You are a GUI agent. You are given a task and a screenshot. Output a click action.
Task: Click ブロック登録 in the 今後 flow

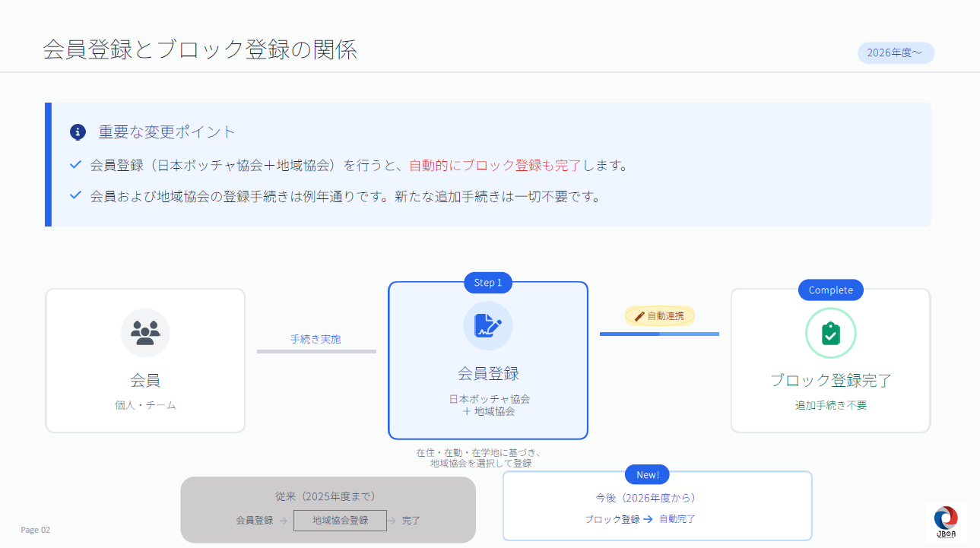(x=612, y=519)
